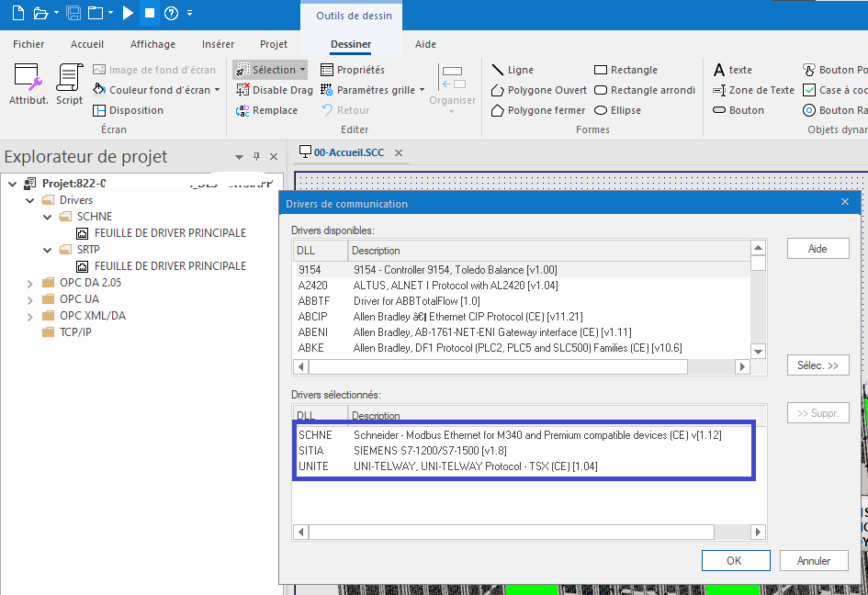Screen dimensions: 868x595
Task: Open the Attribut. tool in ribbon
Action: [28, 84]
